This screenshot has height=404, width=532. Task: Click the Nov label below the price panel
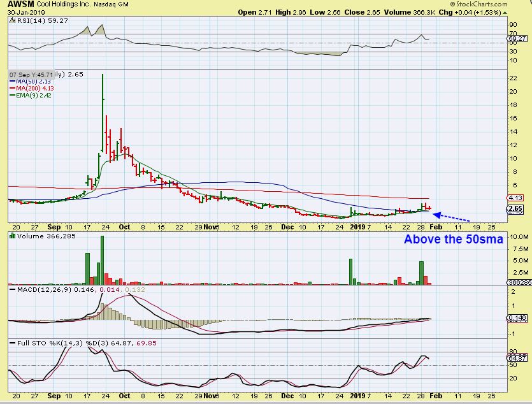(x=210, y=227)
